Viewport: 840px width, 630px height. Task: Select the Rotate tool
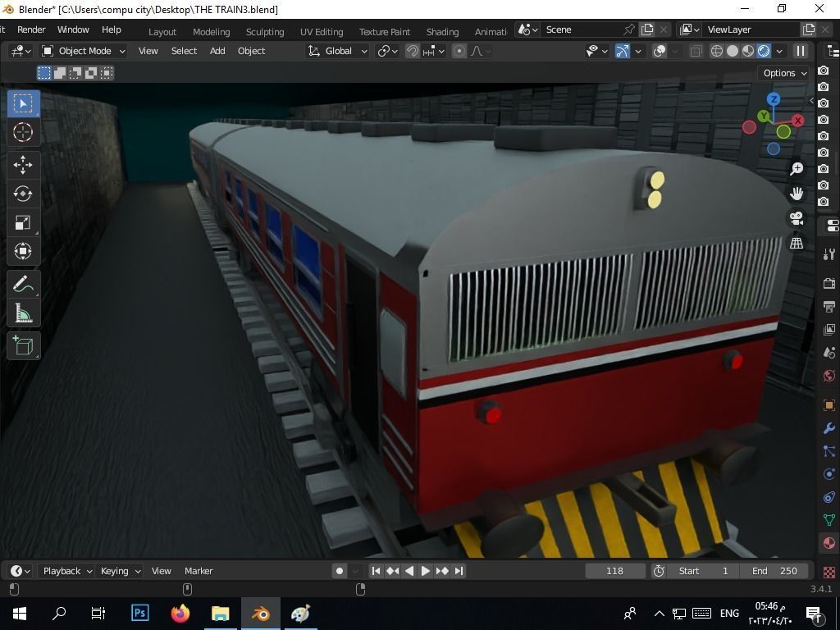(23, 194)
